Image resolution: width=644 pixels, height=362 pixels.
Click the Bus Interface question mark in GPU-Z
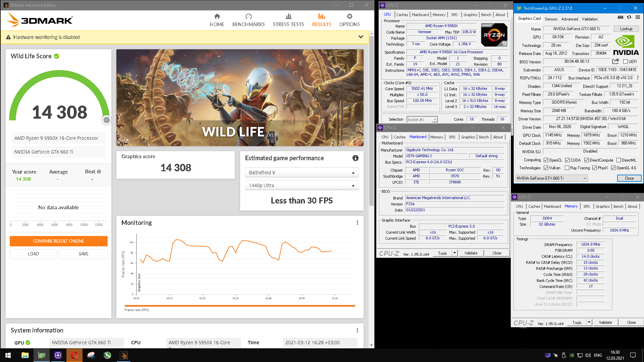tap(638, 78)
